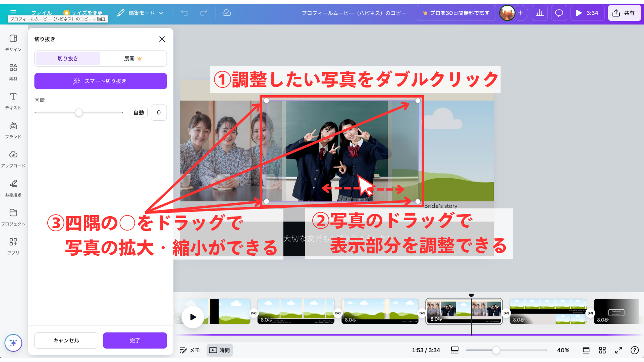Click transition icon after selected scene

(x=506, y=313)
